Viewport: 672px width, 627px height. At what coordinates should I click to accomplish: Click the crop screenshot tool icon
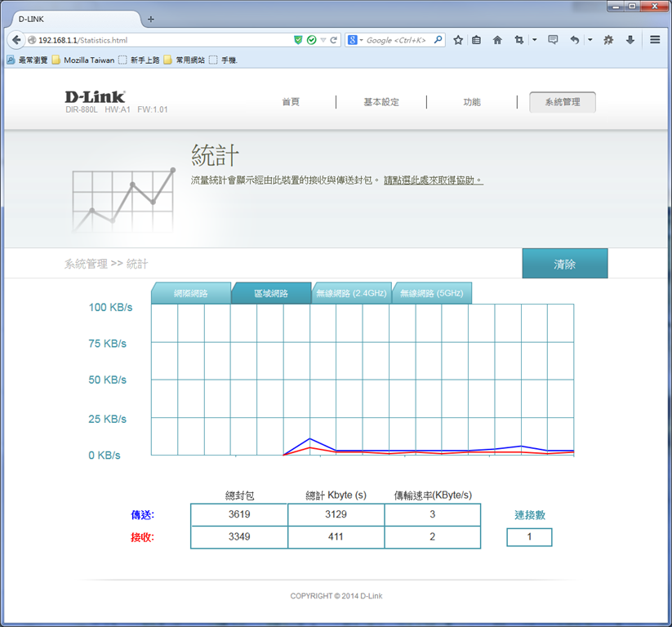(x=519, y=40)
